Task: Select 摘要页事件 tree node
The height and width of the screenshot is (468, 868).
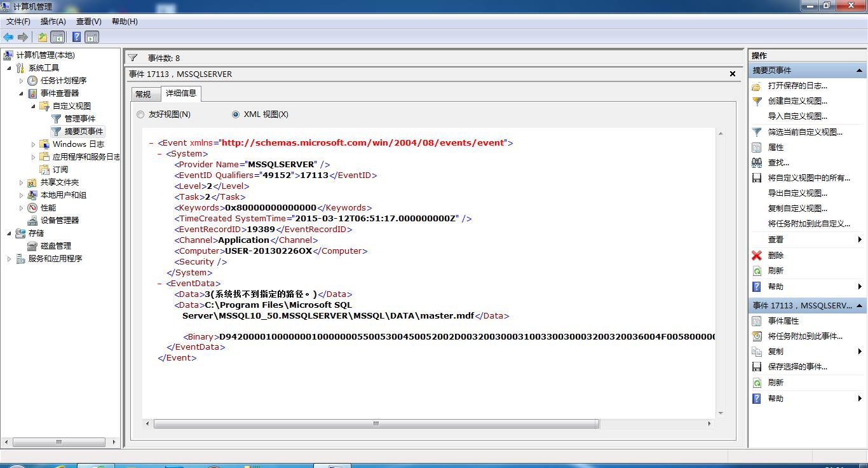Action: tap(84, 132)
